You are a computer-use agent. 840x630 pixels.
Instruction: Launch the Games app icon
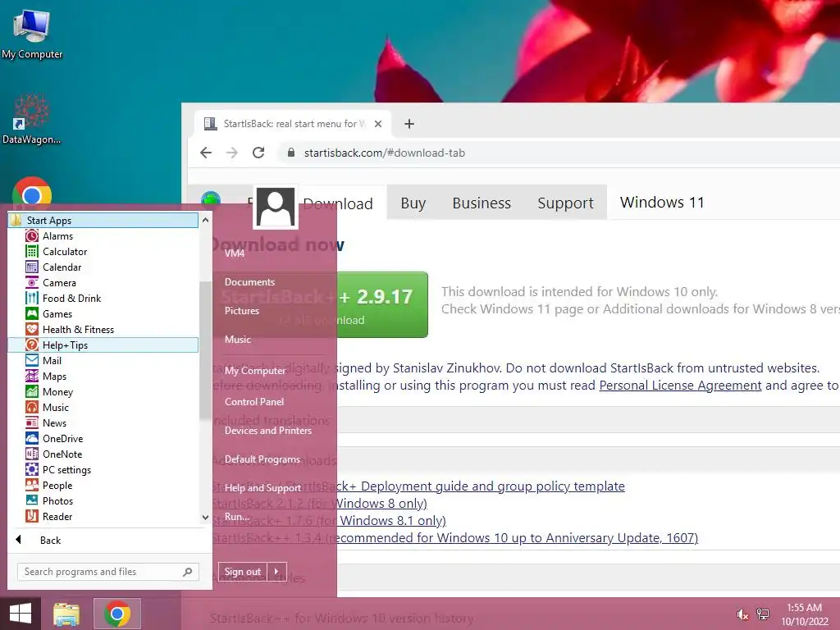point(32,313)
